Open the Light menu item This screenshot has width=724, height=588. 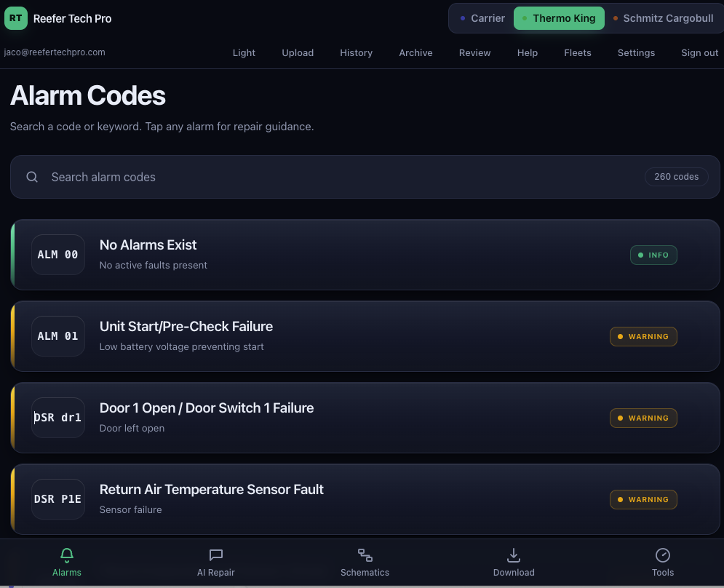click(244, 52)
